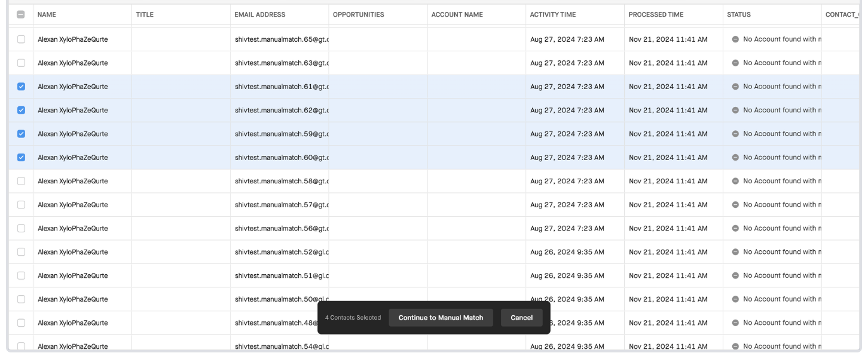Click the gray status icon for manualmatch.58
This screenshot has width=868, height=356.
(x=735, y=181)
